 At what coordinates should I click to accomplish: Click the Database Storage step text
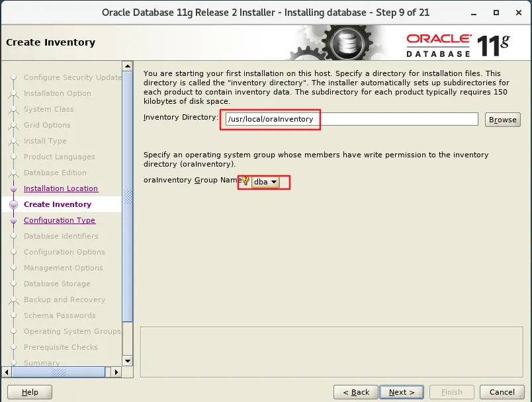pos(57,284)
